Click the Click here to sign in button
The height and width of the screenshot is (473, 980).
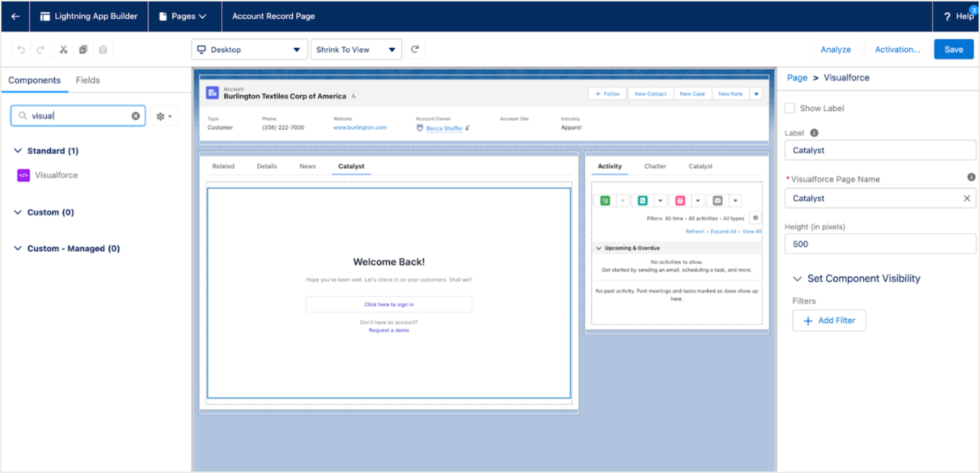[389, 304]
